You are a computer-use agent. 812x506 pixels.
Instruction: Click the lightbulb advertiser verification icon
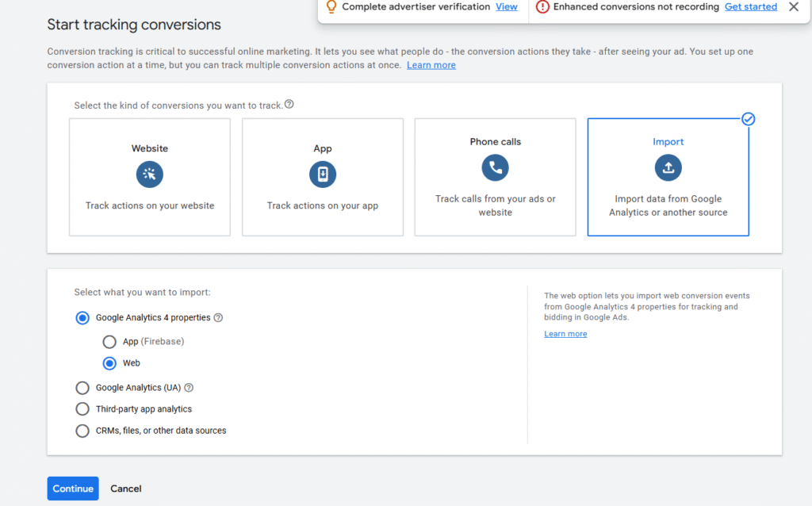click(331, 7)
